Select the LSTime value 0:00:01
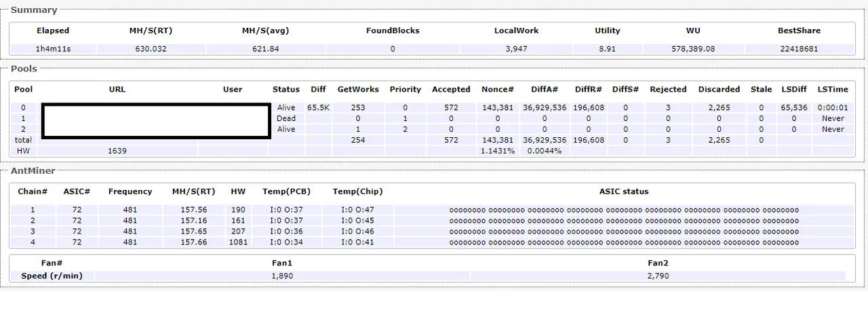Image resolution: width=868 pixels, height=311 pixels. point(833,107)
